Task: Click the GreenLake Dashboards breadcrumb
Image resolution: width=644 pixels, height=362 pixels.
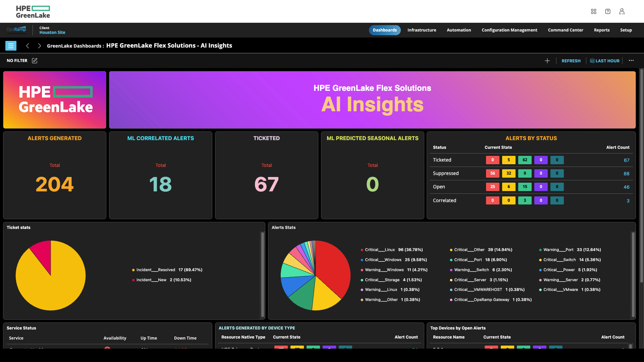Action: pos(74,46)
